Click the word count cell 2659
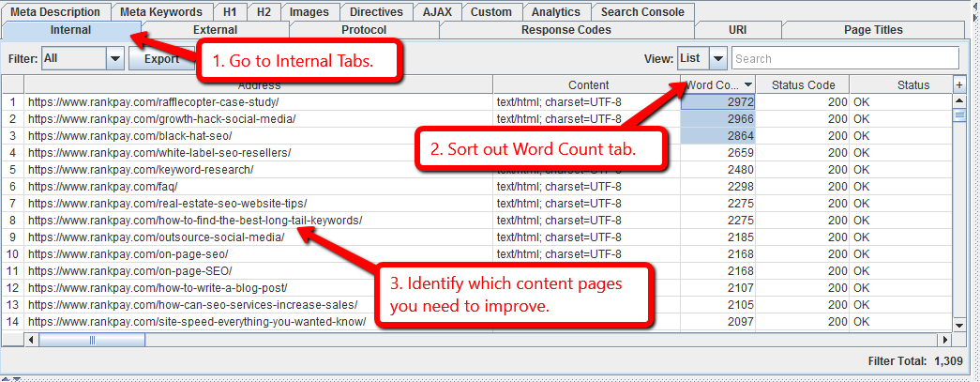 click(x=718, y=153)
